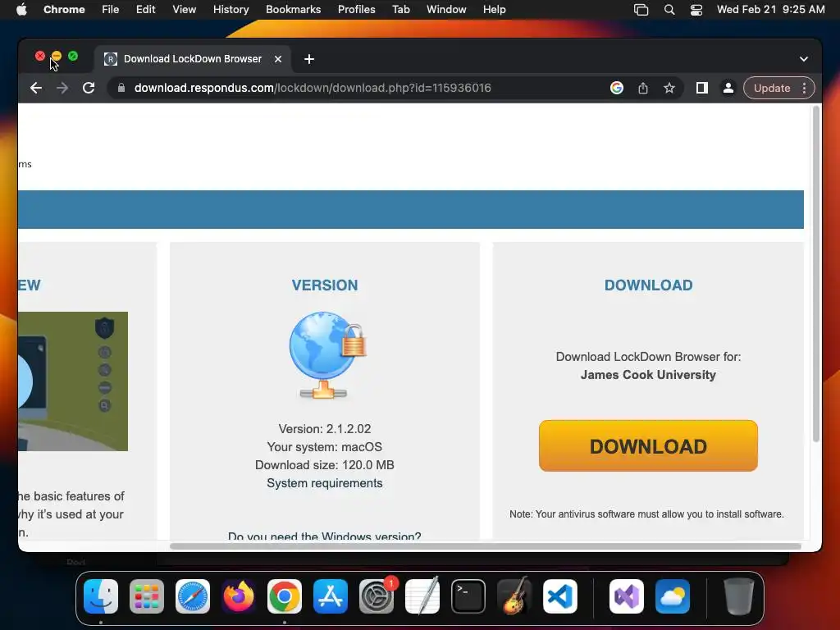Open the Help menu
The width and height of the screenshot is (840, 630).
click(494, 10)
